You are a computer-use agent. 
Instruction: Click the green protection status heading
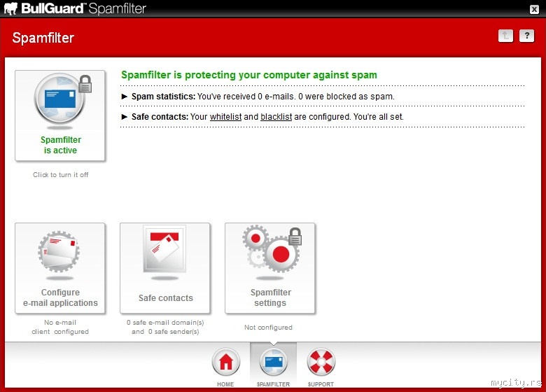249,75
